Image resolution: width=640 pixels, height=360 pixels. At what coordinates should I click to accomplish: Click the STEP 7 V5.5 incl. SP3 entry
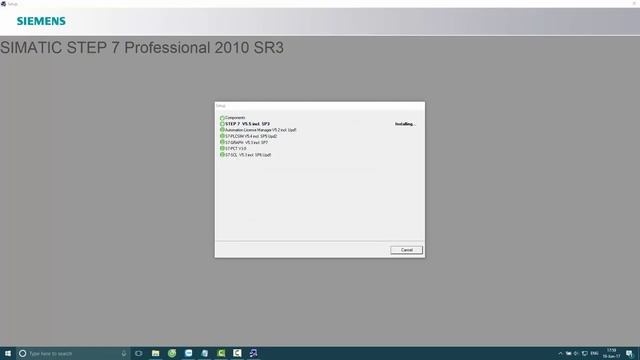[x=247, y=124]
